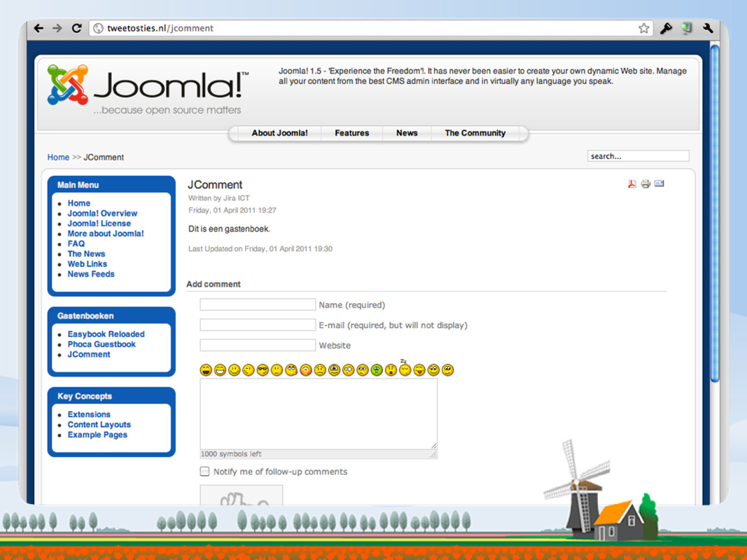Screen dimensions: 747x560
Task: Click the page vertical scrollbar thumb
Action: pyautogui.click(x=714, y=214)
